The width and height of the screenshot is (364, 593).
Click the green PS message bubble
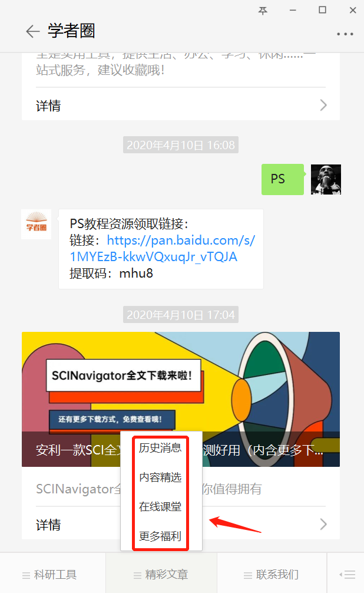click(283, 179)
